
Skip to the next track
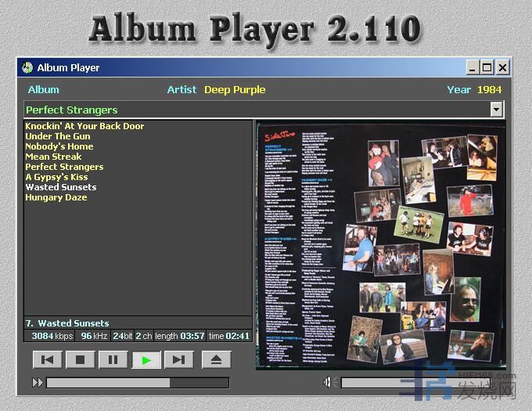pyautogui.click(x=178, y=360)
